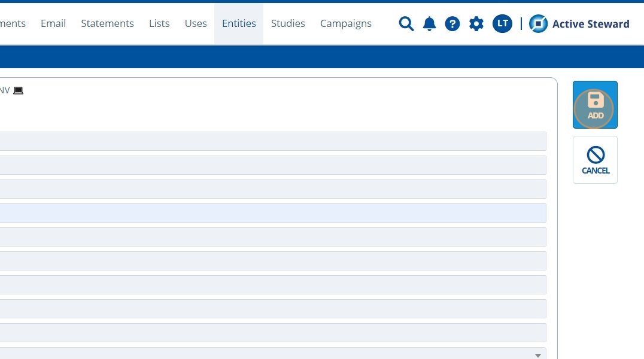The image size is (644, 359).
Task: Open the settings gear
Action: point(476,24)
